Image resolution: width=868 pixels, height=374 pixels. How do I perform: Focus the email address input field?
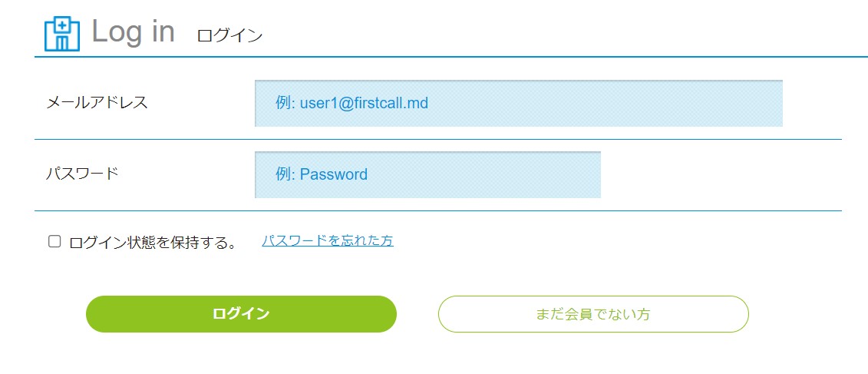pos(518,103)
